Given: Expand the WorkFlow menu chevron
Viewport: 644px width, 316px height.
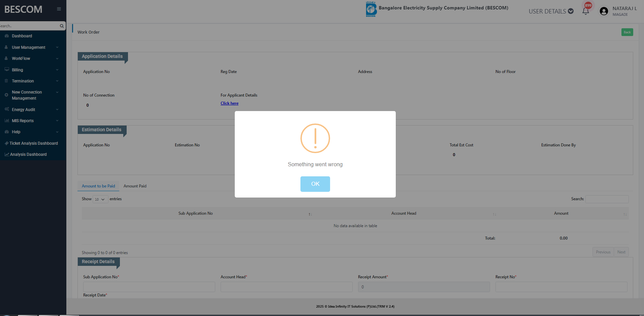Looking at the screenshot, I should click(57, 59).
